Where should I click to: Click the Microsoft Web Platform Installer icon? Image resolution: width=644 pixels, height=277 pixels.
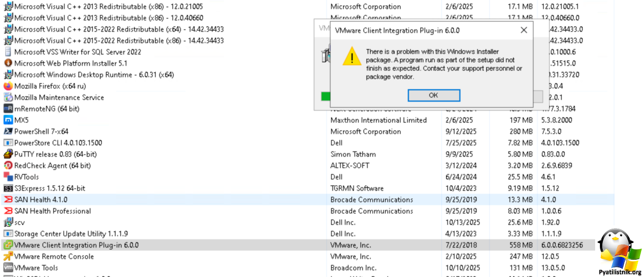point(8,63)
